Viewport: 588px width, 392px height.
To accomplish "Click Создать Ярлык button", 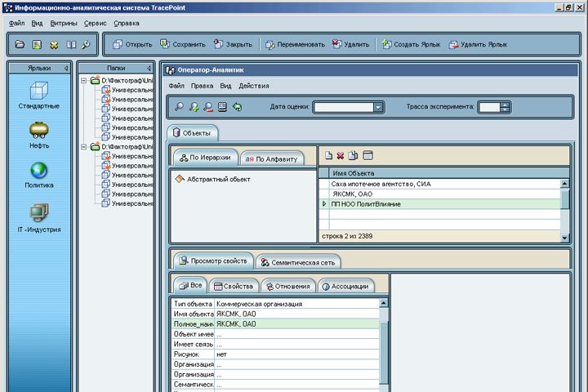I will tap(411, 44).
